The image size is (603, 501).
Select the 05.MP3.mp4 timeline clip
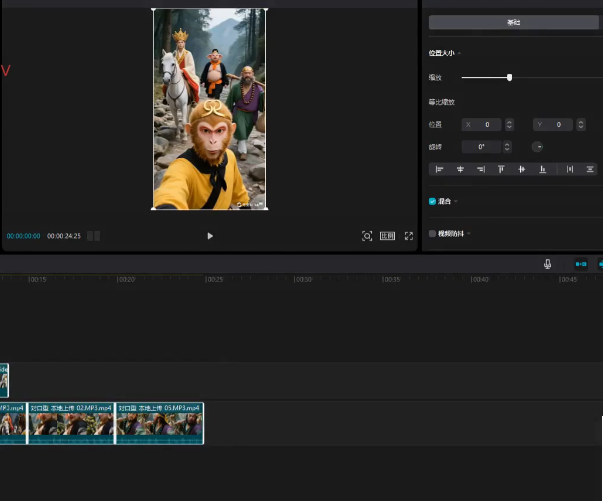(160, 423)
